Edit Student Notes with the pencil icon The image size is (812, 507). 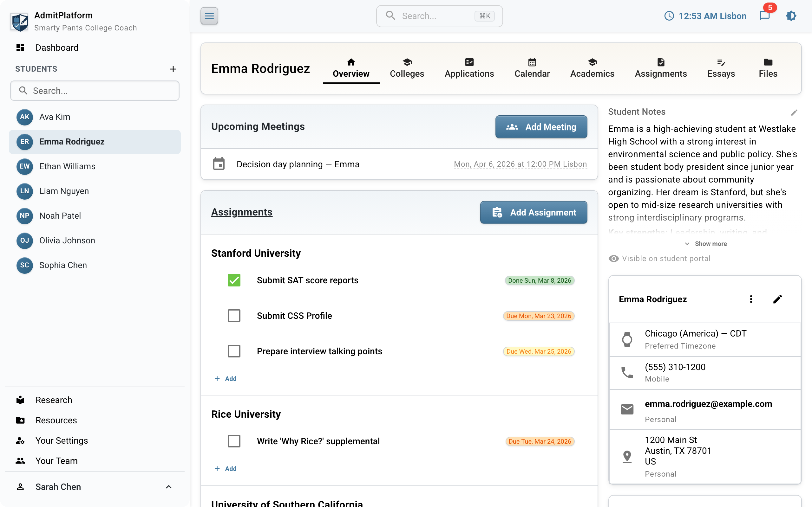coord(795,112)
